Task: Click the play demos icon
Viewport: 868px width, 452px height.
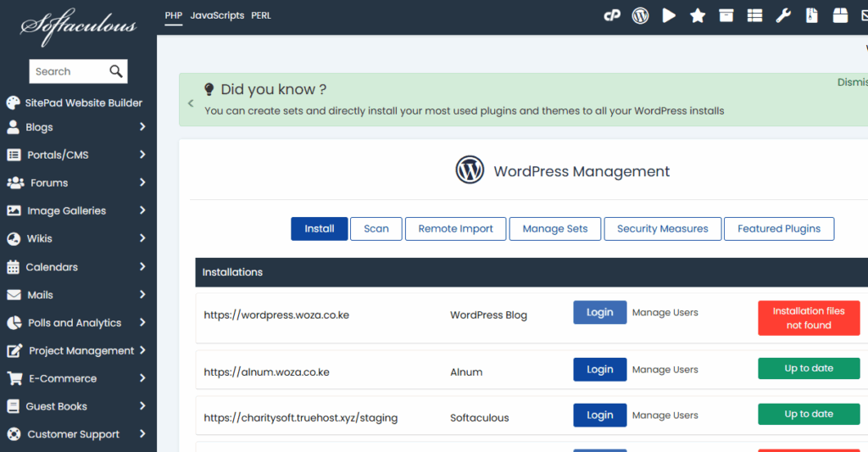Action: [670, 15]
